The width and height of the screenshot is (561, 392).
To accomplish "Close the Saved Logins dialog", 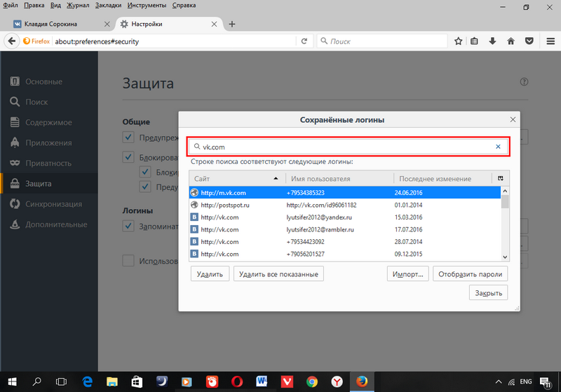I will (x=513, y=119).
